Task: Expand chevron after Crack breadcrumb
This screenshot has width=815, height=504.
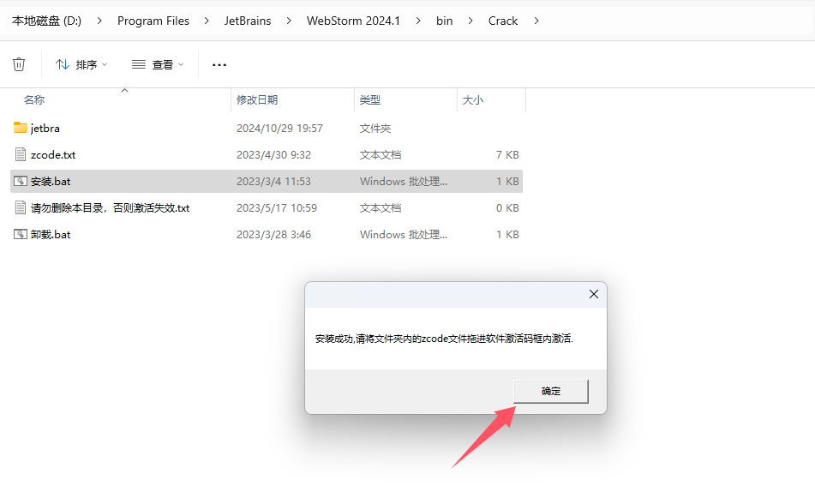Action: (x=536, y=21)
